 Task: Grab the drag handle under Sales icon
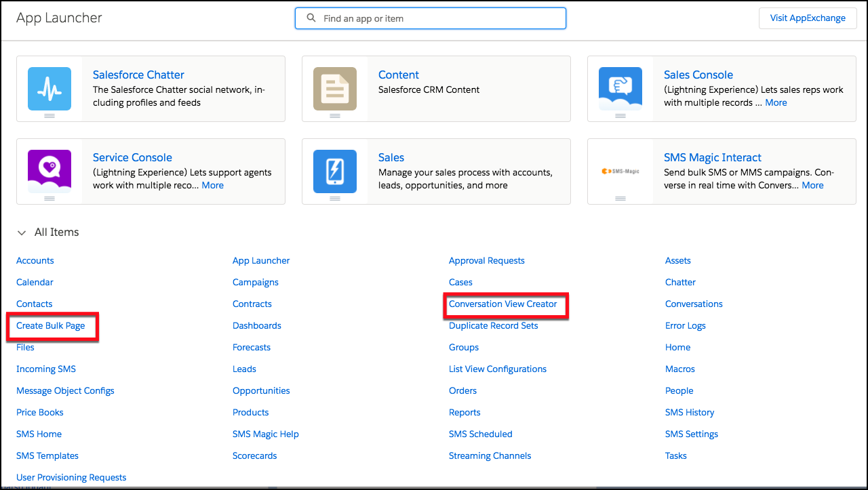click(335, 199)
